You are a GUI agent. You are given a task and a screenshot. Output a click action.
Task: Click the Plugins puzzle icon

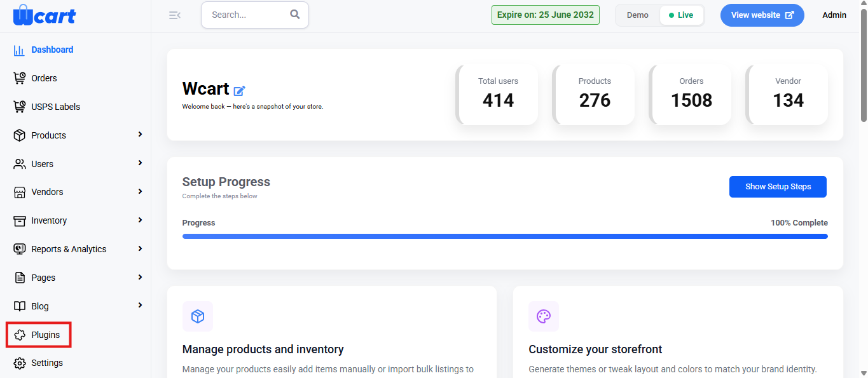coord(20,335)
